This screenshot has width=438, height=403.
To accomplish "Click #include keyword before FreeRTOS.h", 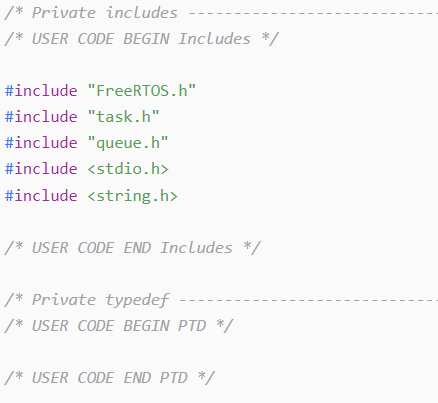I will click(x=41, y=91).
